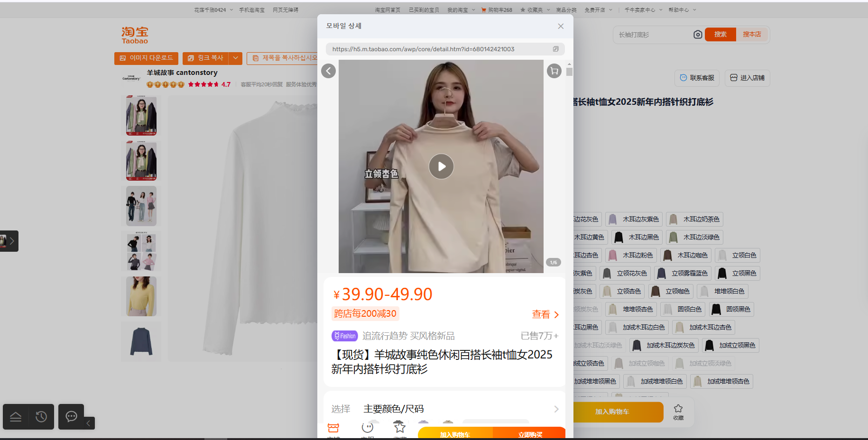The width and height of the screenshot is (868, 440).
Task: Open customer service smiley icon in popup
Action: tap(367, 429)
